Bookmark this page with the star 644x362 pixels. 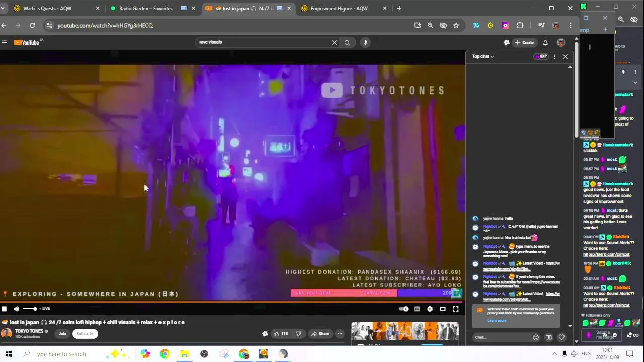(456, 25)
